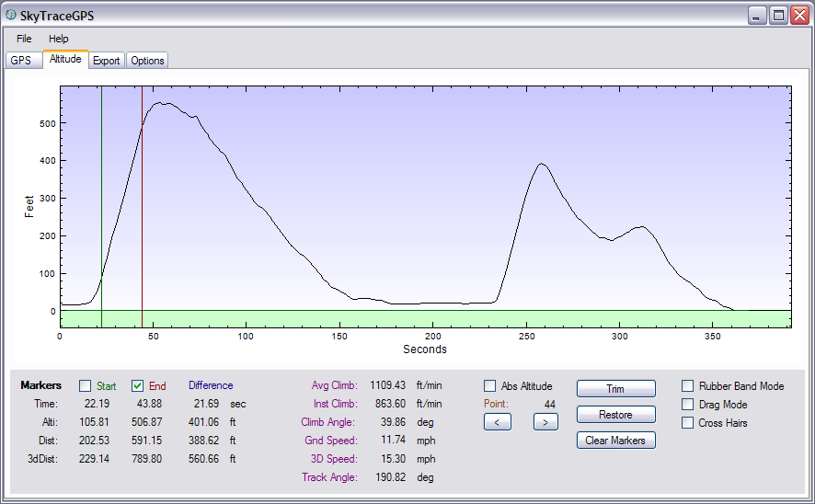Click the 3dDist difference 560.66
Image resolution: width=815 pixels, height=504 pixels.
pos(204,459)
